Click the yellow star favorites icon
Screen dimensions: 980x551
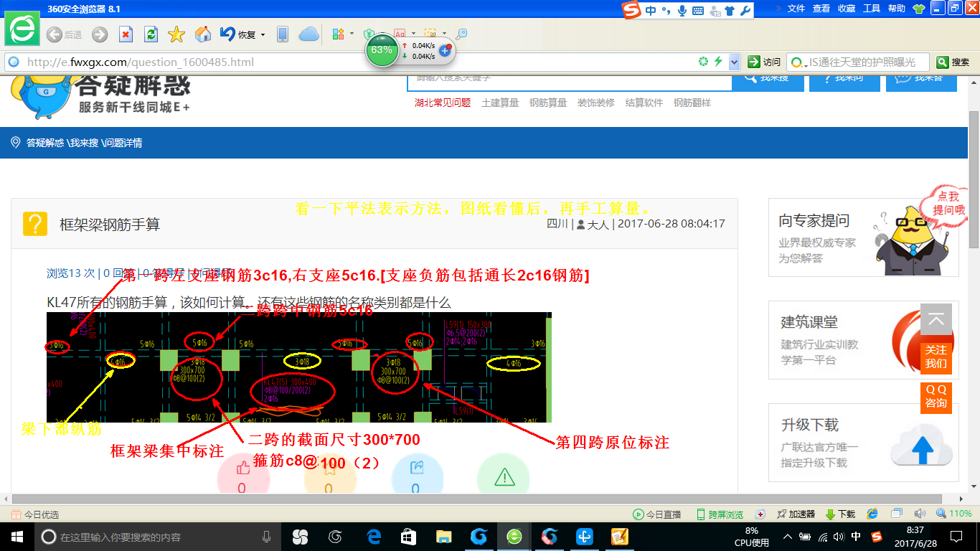176,34
